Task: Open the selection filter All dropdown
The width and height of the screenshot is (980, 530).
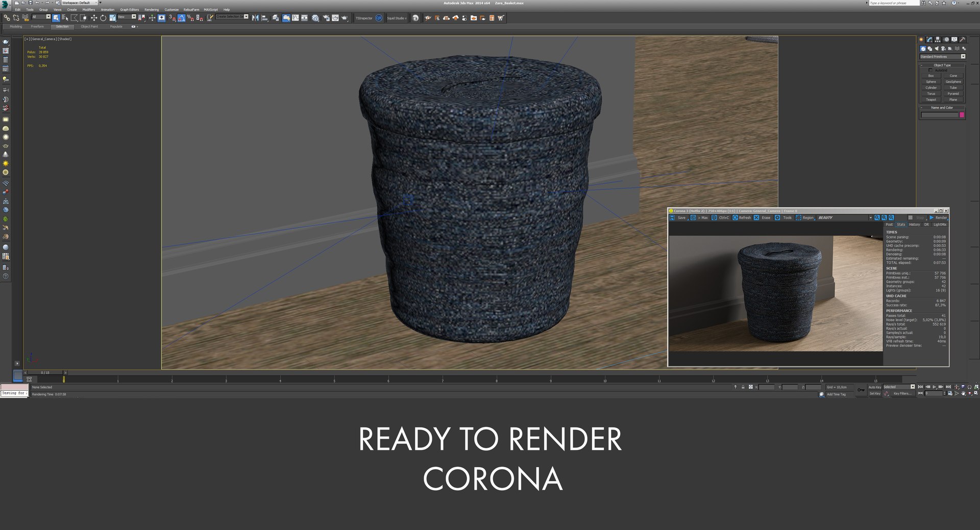Action: tap(41, 17)
